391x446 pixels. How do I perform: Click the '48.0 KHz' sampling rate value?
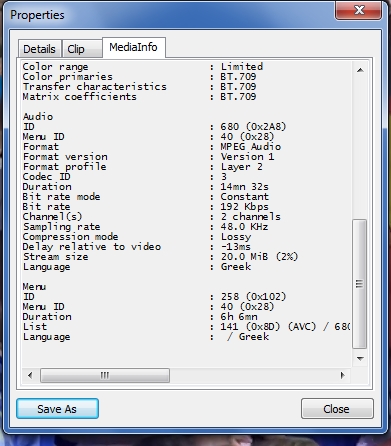(x=244, y=227)
